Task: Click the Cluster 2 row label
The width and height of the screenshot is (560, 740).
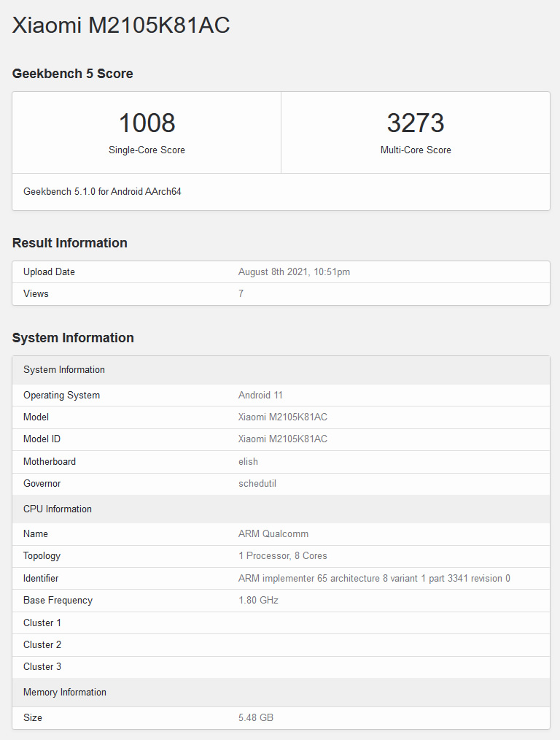Action: tap(42, 645)
